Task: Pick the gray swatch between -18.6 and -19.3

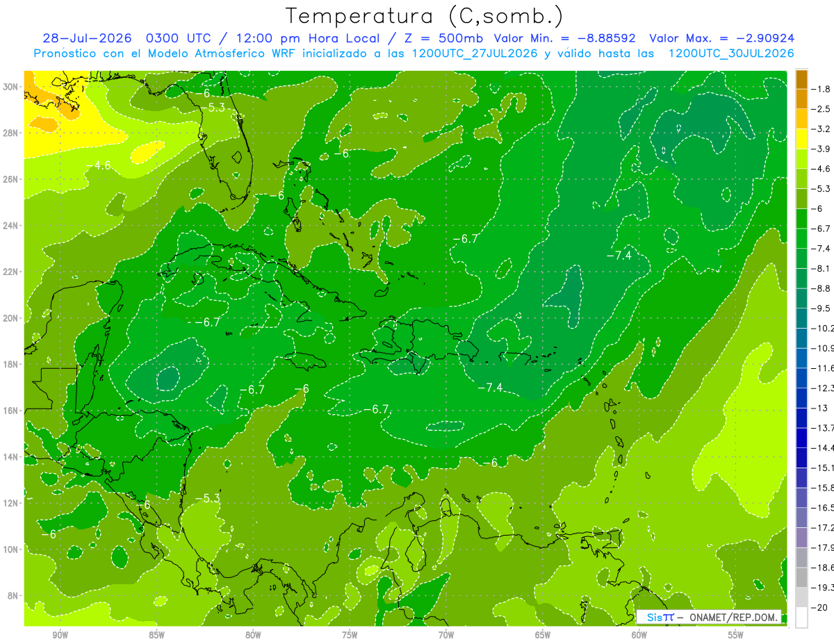Action: 801,577
